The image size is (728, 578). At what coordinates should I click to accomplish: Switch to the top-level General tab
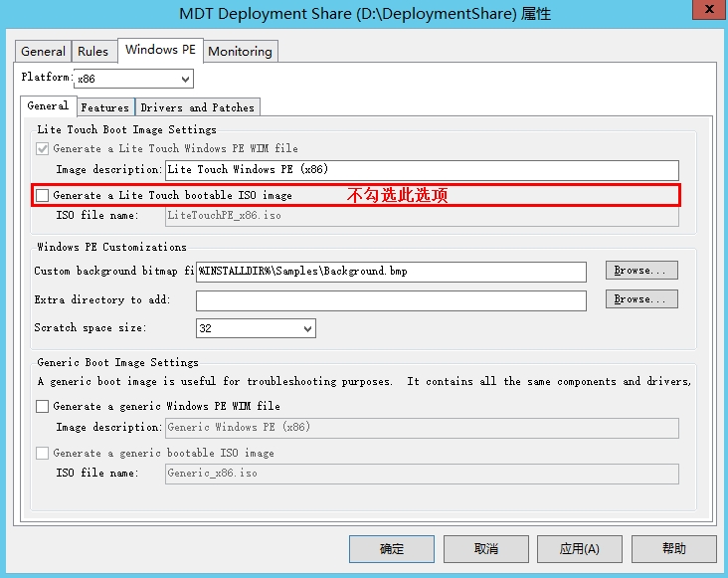tap(43, 51)
